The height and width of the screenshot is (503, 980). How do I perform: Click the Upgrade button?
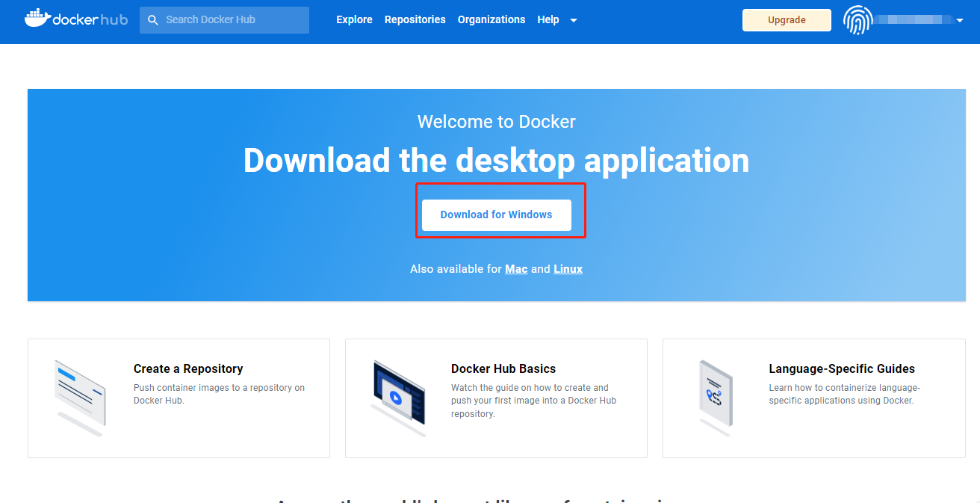786,20
